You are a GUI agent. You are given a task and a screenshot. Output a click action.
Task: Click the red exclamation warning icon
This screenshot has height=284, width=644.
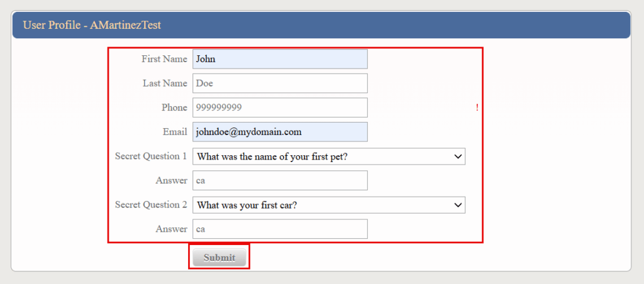click(477, 107)
